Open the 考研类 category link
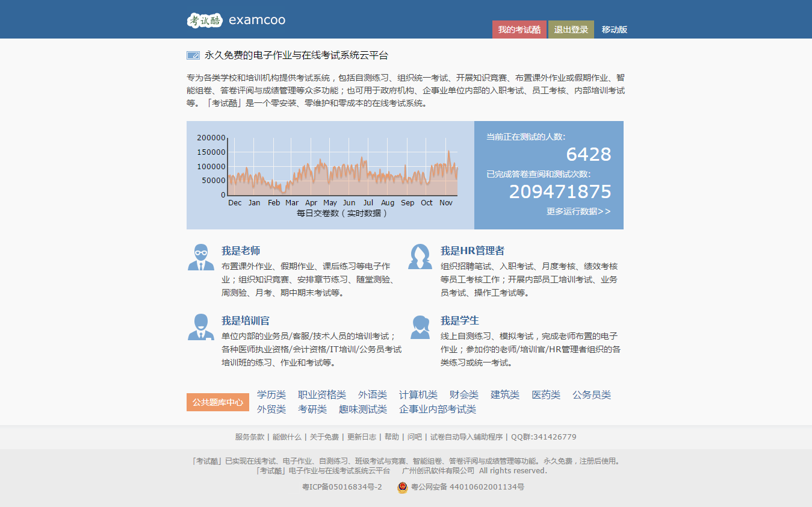The height and width of the screenshot is (507, 812). 312,409
